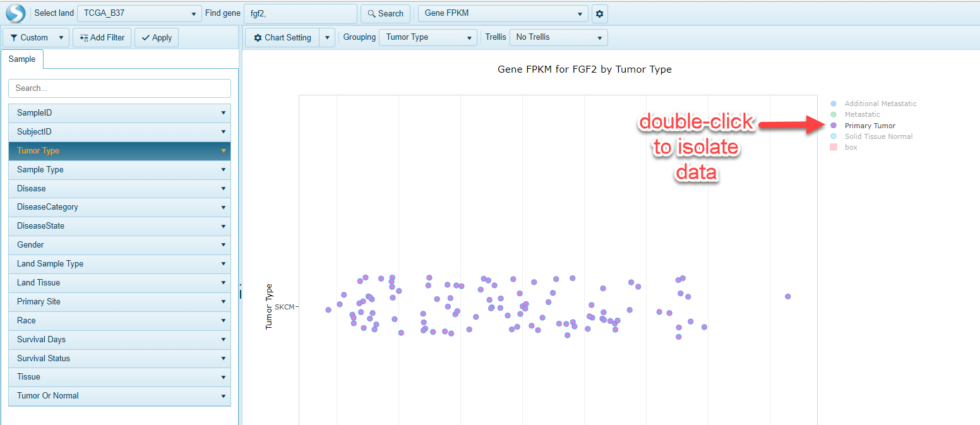Click the Chart Setting gear button
980x425 pixels.
(282, 37)
